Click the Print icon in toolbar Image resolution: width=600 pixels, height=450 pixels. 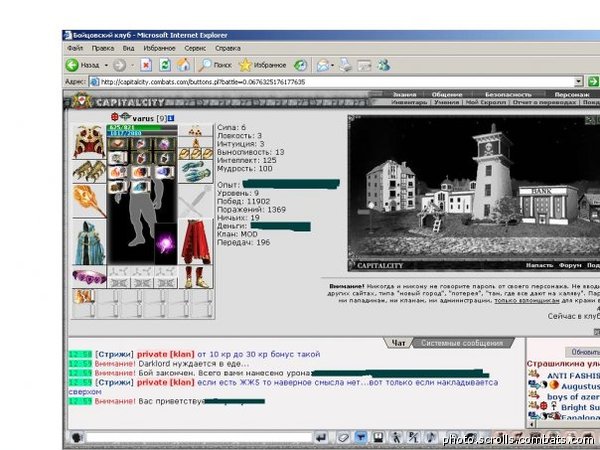346,65
